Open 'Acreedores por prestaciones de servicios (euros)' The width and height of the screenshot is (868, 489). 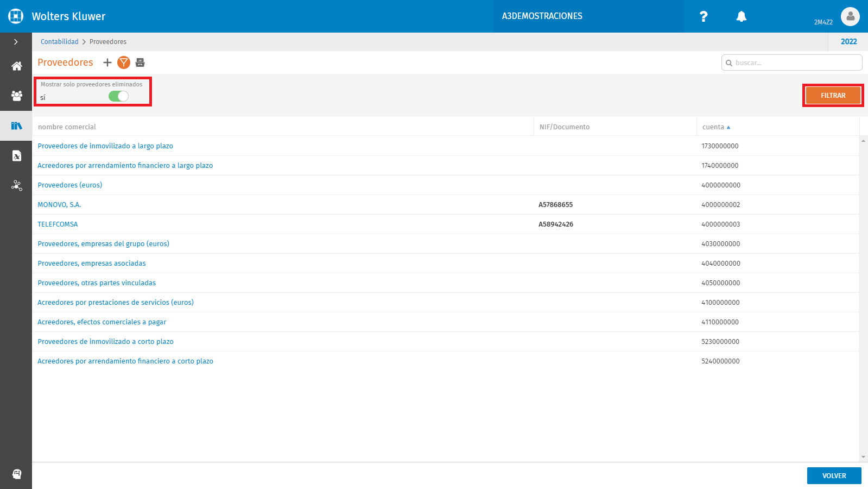click(116, 303)
